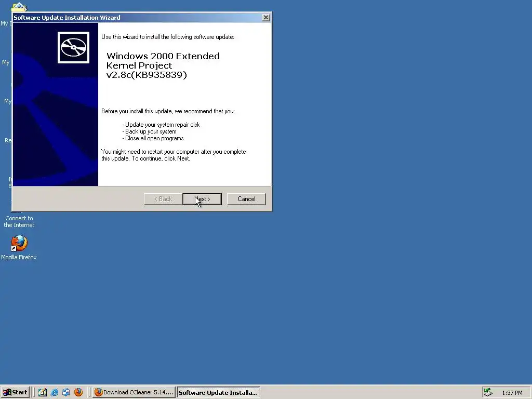532x399 pixels.
Task: Click the disc icon in the wizard
Action: 73,47
